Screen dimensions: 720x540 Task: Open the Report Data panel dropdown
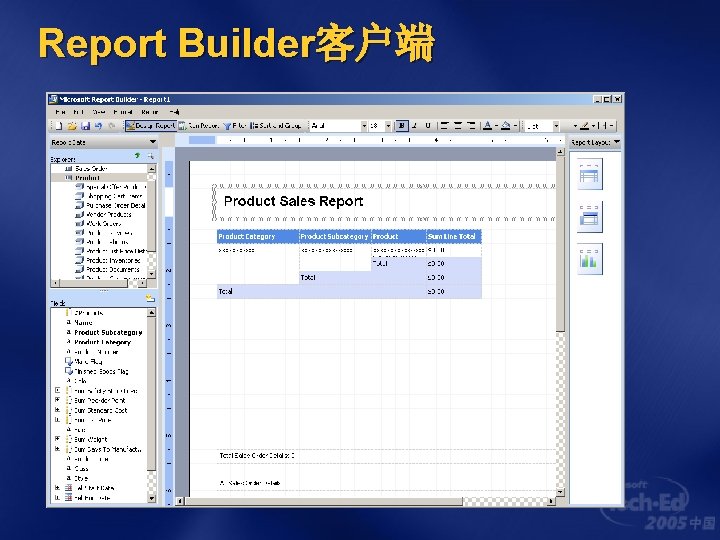pos(152,142)
